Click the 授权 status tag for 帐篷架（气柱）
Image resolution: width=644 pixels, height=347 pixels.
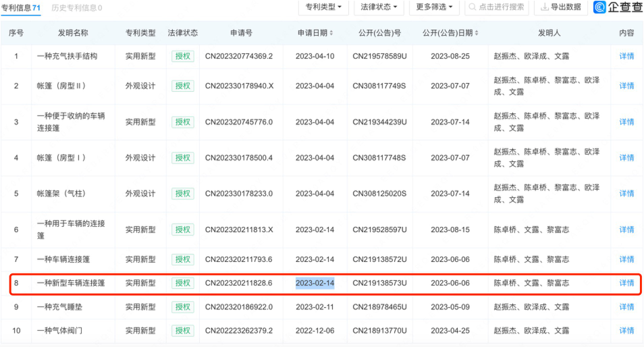tap(182, 194)
